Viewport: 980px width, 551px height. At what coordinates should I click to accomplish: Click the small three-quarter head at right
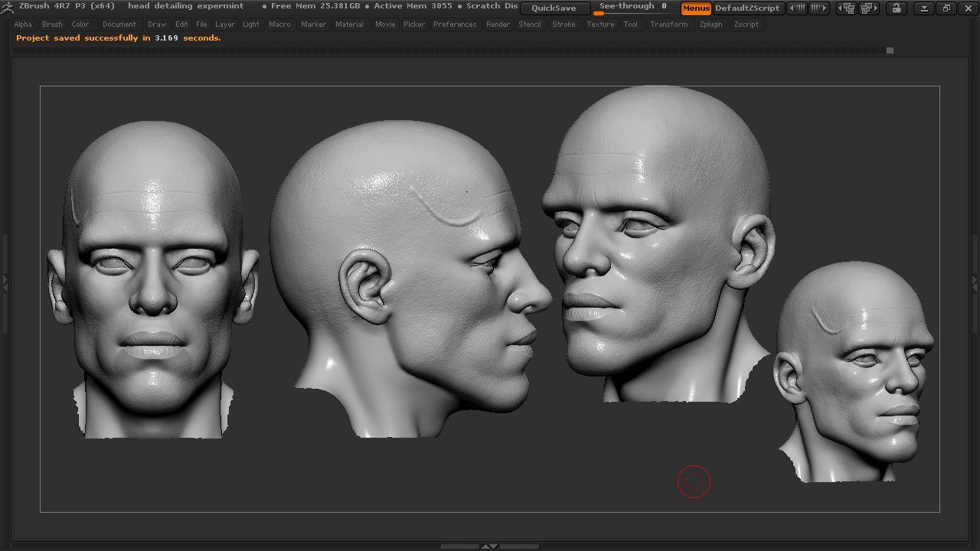tap(854, 372)
